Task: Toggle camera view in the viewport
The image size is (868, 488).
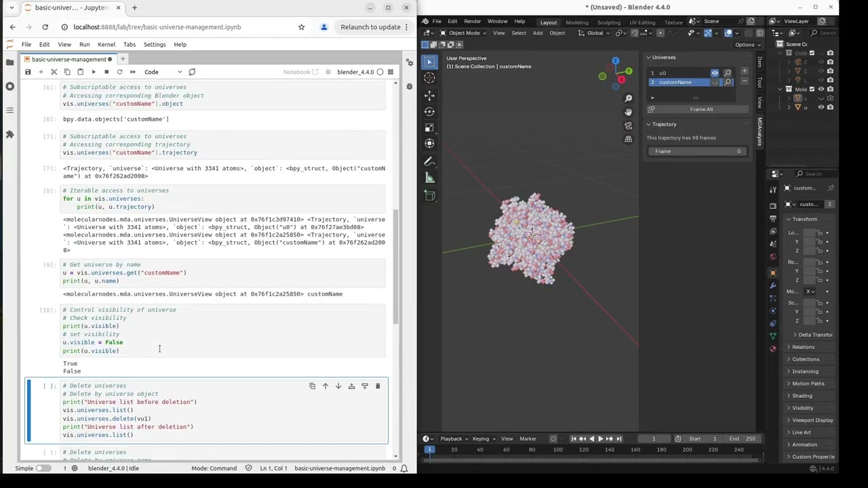Action: tap(628, 125)
